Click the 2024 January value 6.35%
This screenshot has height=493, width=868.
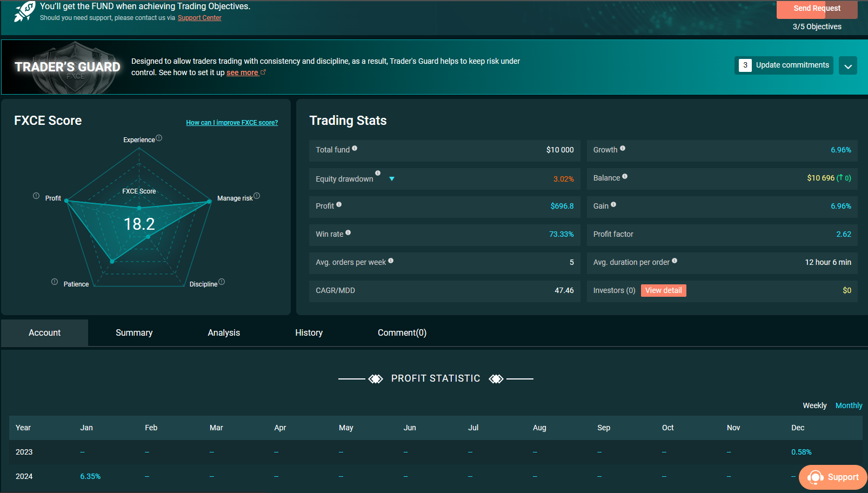click(x=90, y=476)
